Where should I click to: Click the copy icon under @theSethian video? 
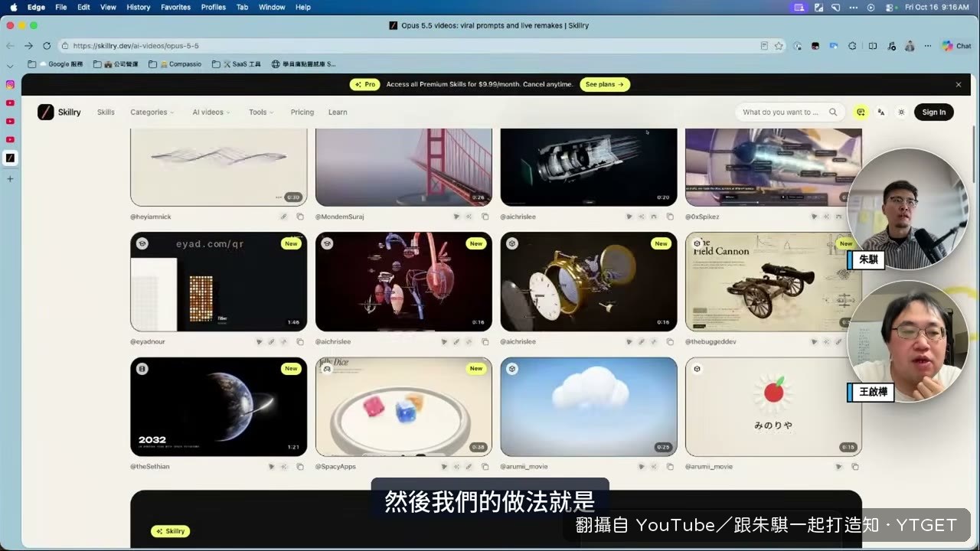300,466
